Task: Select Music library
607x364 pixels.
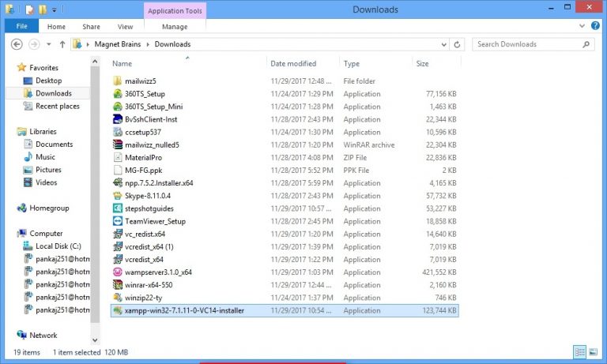Action: coord(45,157)
